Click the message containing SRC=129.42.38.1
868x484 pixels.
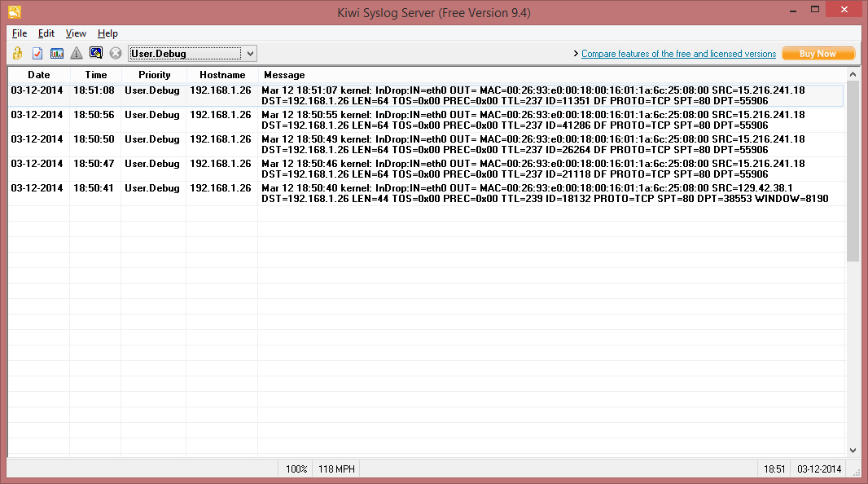(x=545, y=193)
